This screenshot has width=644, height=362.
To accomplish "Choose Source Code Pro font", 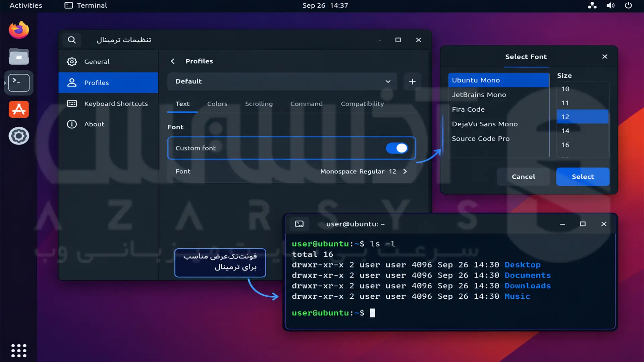I will tap(498, 139).
